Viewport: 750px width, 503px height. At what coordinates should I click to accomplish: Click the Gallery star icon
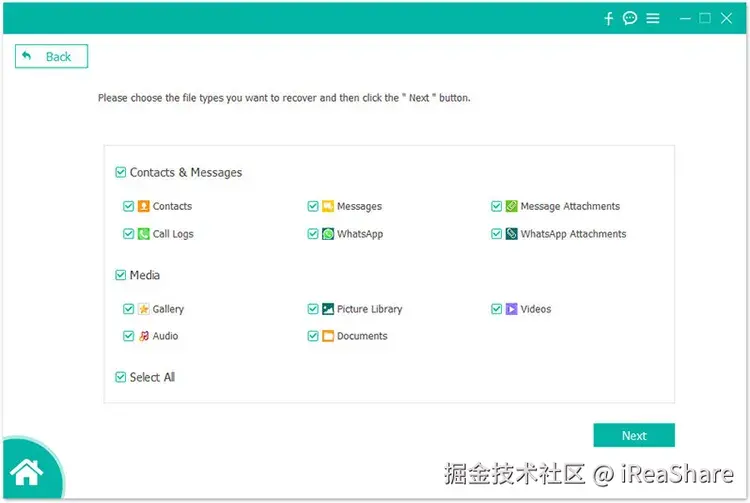143,309
